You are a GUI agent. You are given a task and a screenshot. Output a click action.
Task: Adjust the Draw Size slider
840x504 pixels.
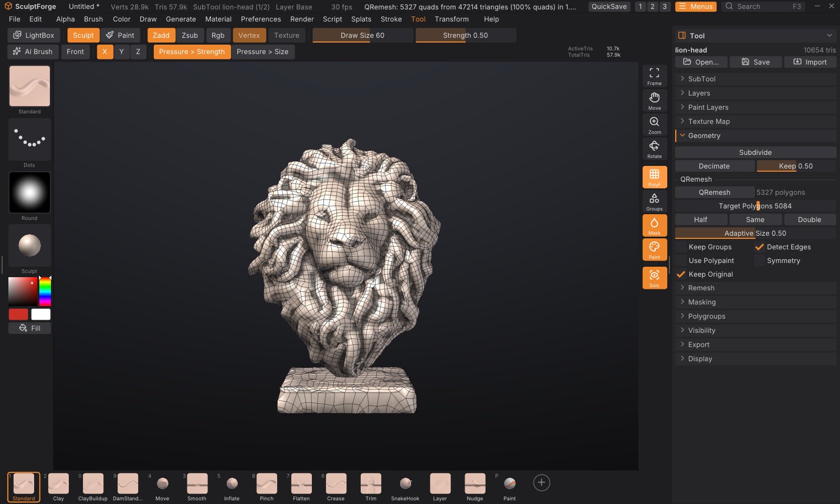362,35
